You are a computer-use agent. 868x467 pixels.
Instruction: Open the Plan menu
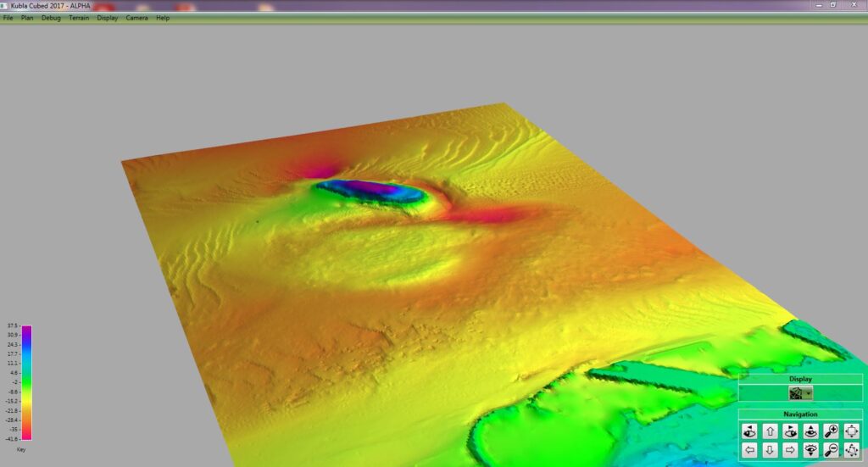click(27, 18)
